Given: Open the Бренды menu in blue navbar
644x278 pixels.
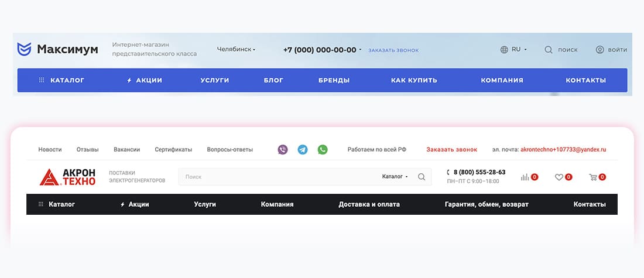Looking at the screenshot, I should coord(334,80).
